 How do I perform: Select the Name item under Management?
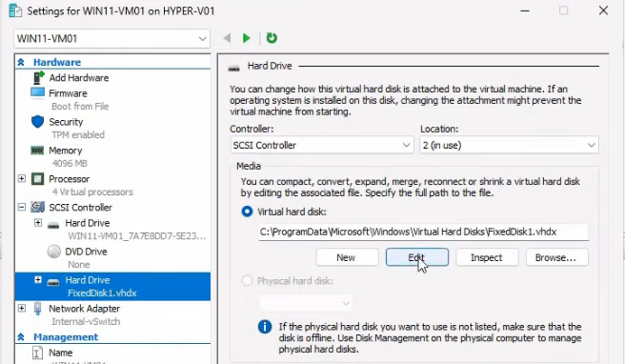coord(61,353)
